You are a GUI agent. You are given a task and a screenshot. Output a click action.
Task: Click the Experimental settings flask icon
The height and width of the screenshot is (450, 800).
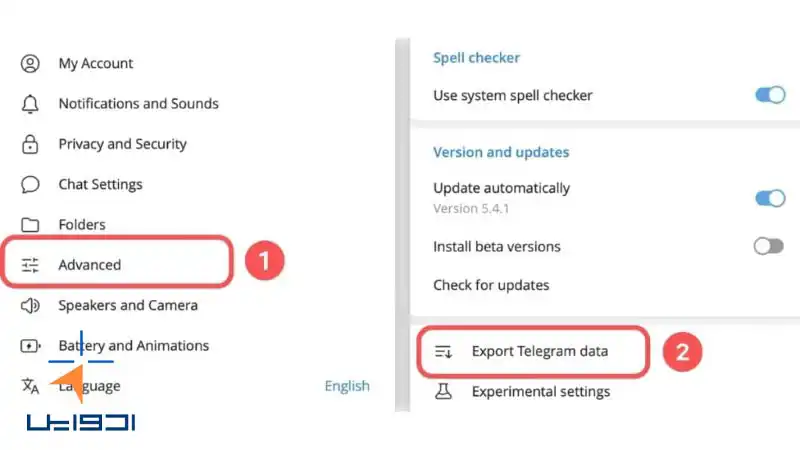click(x=443, y=391)
